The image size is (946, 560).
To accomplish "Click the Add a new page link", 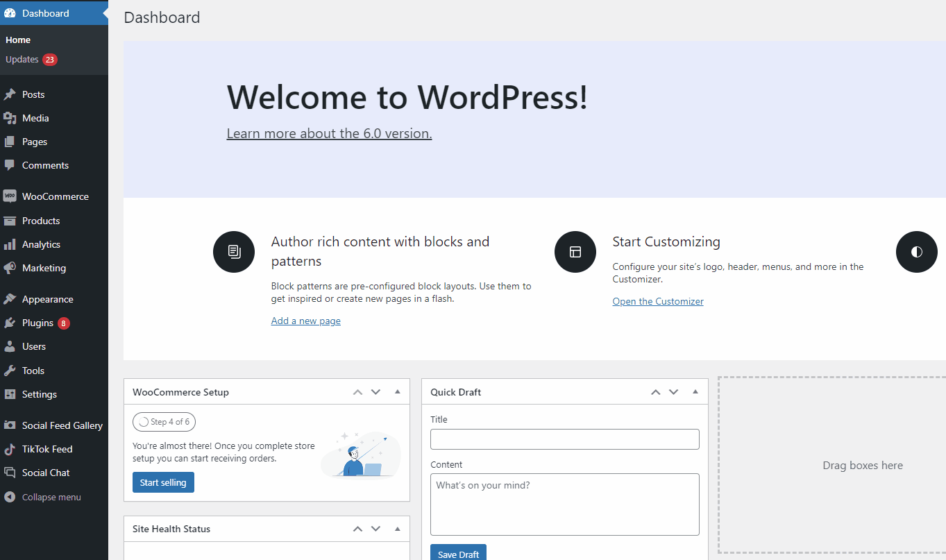I will coord(305,321).
